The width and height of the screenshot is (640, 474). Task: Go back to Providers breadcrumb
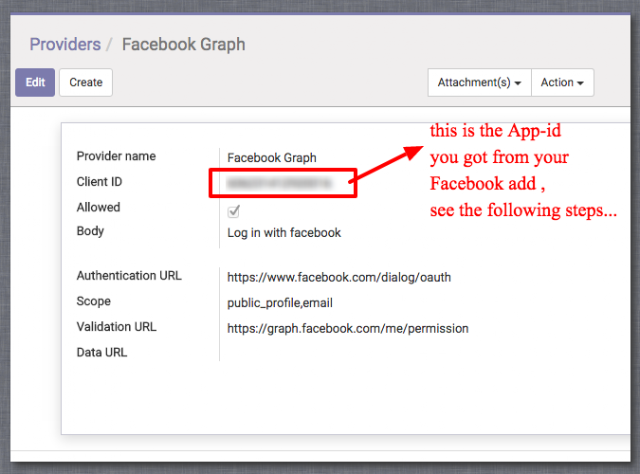[x=65, y=44]
